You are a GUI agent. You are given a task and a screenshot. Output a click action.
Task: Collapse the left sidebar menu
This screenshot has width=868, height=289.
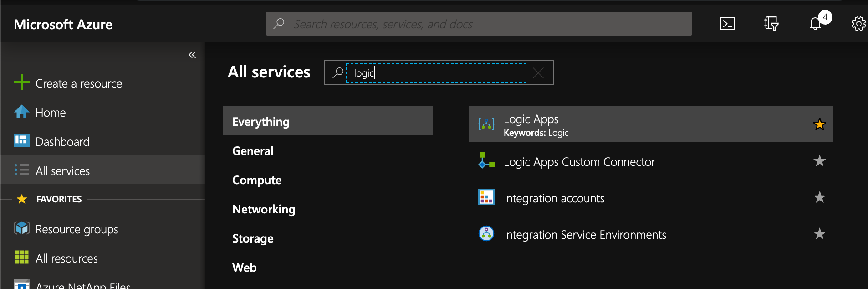point(192,55)
